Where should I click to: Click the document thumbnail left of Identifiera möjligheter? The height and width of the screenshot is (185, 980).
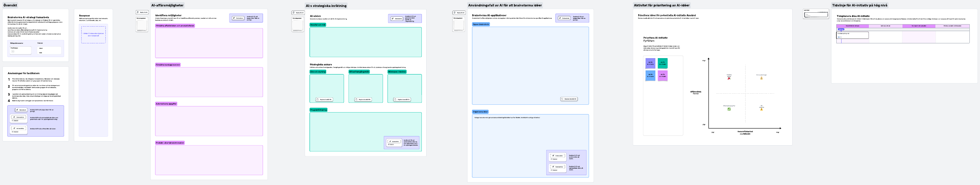coord(142,25)
